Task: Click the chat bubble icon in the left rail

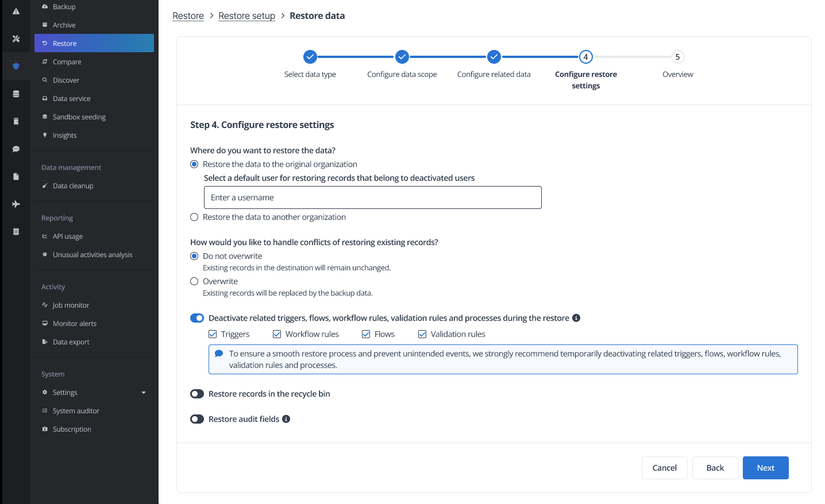Action: [16, 149]
